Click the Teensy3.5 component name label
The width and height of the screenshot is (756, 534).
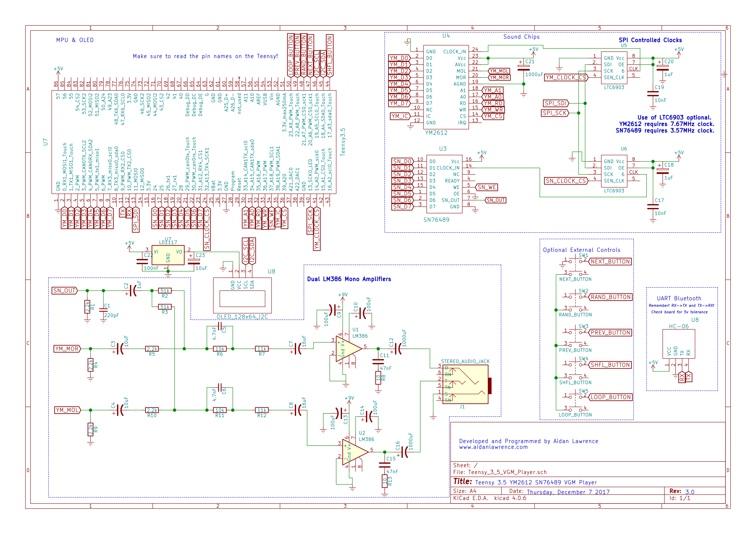pos(343,142)
